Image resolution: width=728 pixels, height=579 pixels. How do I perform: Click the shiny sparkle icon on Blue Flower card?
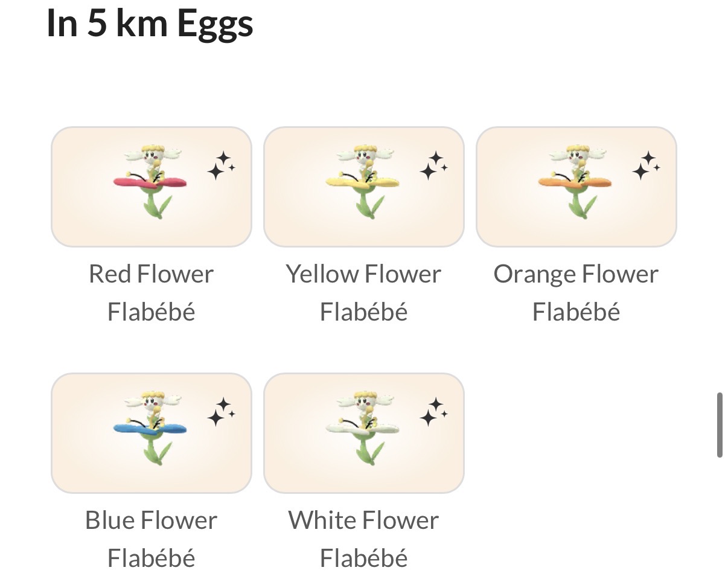point(221,412)
